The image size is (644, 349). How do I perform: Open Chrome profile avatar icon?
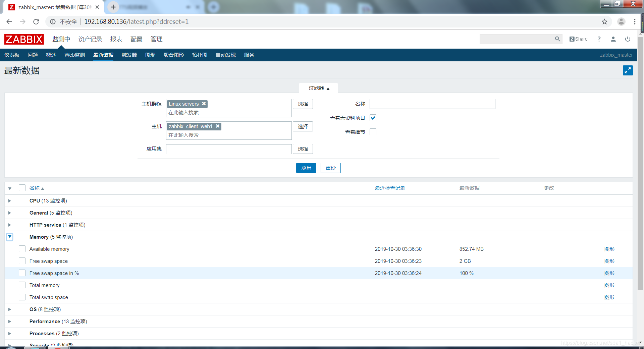[x=621, y=22]
